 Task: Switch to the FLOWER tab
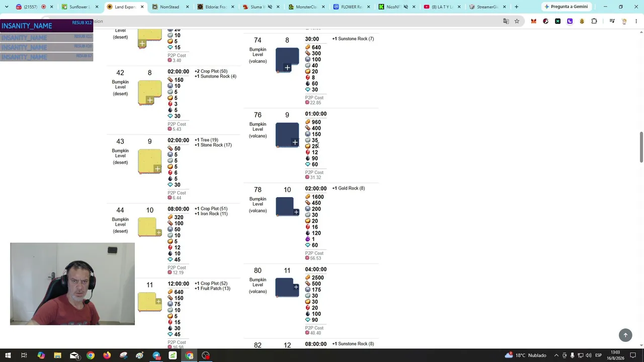click(x=351, y=7)
